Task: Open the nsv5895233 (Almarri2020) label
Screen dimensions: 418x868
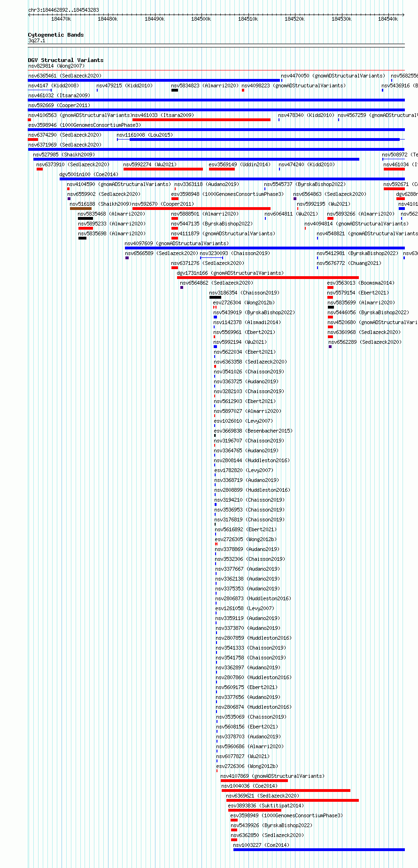Action: 112,224
